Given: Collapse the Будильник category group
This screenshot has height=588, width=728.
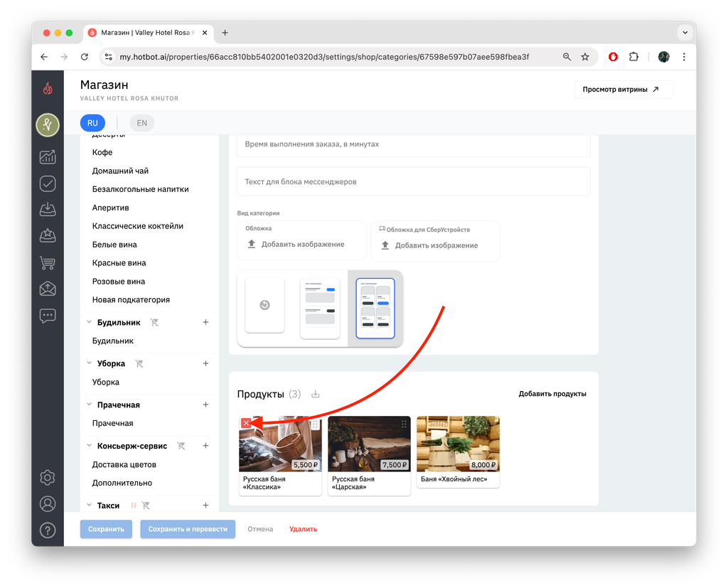Looking at the screenshot, I should pos(89,322).
